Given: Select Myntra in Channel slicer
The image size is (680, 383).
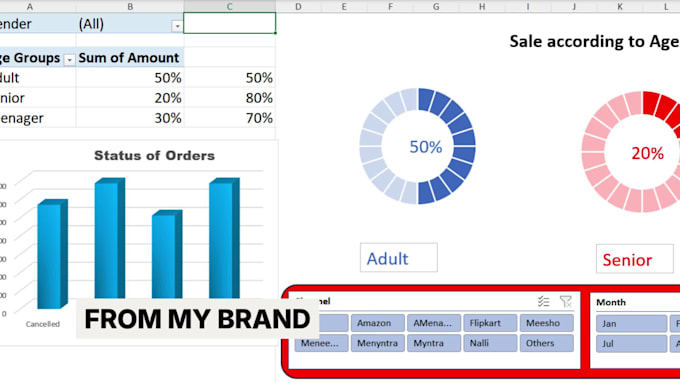Looking at the screenshot, I should pos(434,343).
